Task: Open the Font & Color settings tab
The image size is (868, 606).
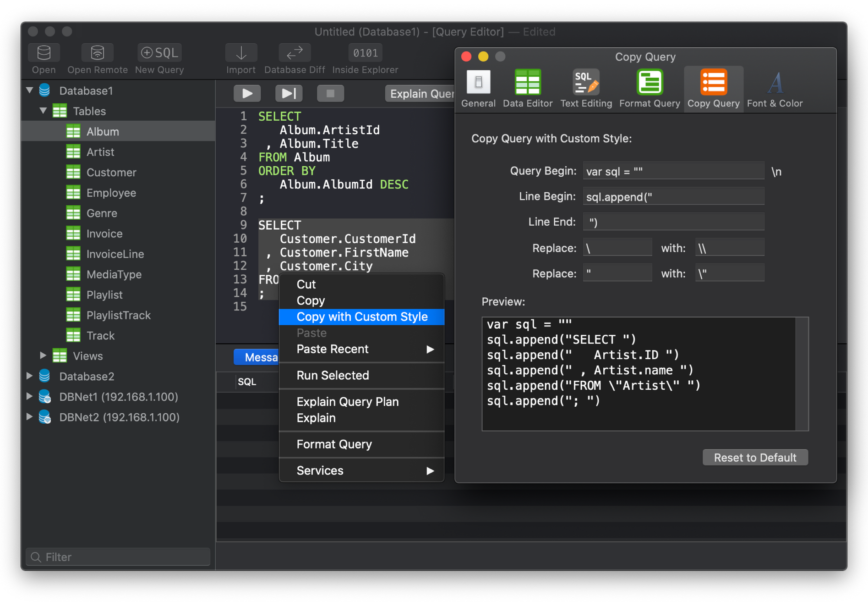Action: (x=776, y=88)
